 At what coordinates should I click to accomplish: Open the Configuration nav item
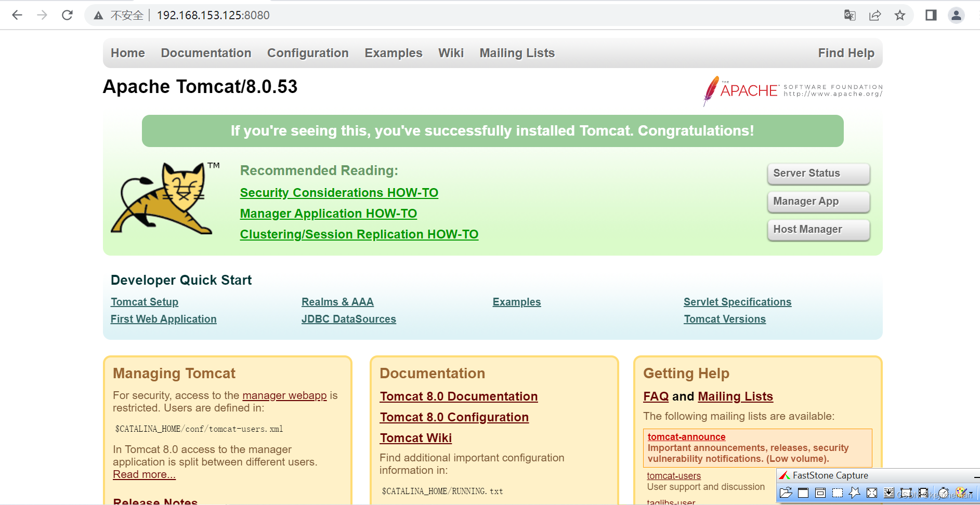click(308, 53)
